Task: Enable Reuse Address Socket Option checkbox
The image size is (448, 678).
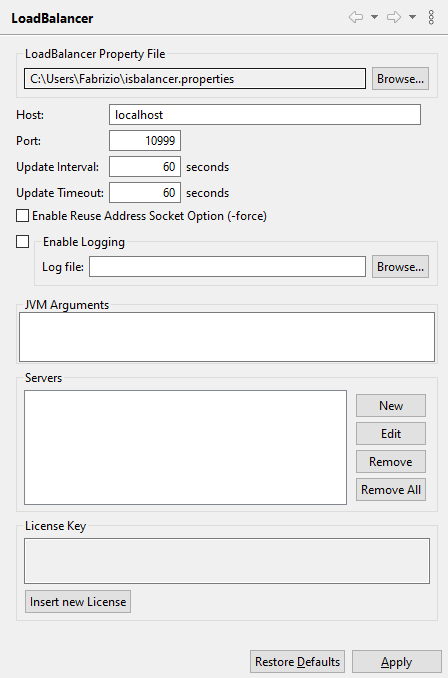Action: click(x=22, y=215)
